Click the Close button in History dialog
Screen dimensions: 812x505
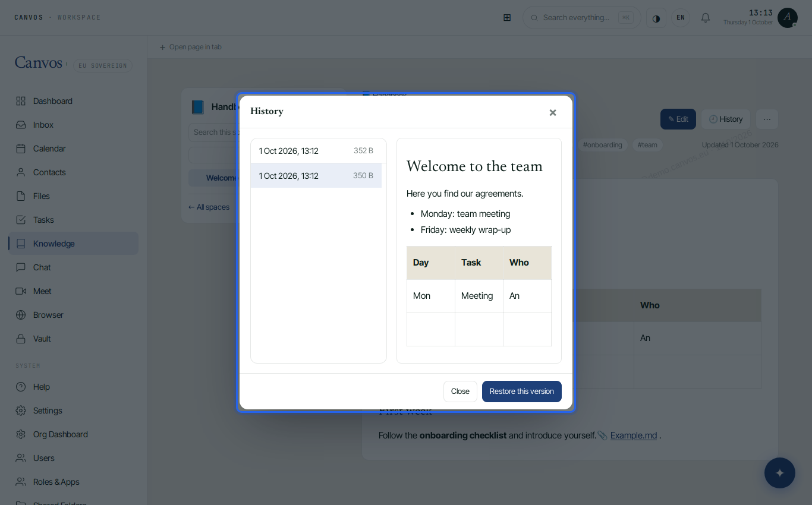pos(460,392)
